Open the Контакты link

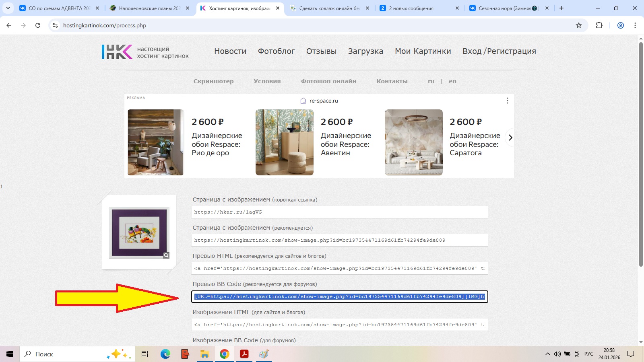coord(392,81)
